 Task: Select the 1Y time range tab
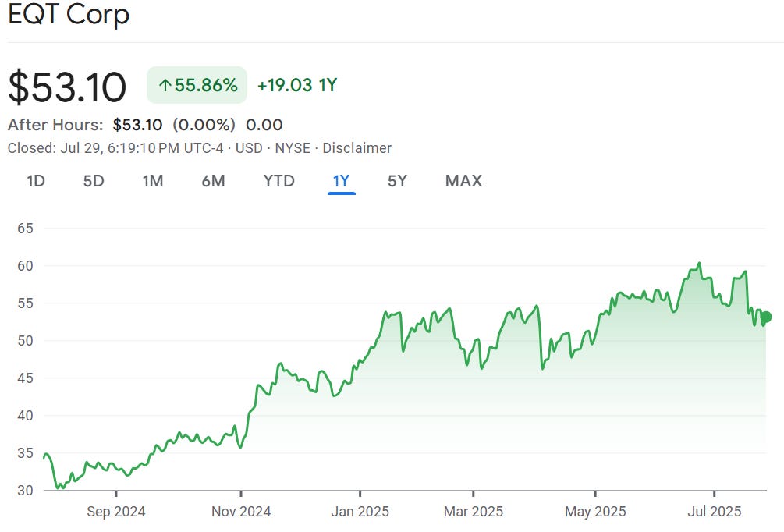click(342, 180)
